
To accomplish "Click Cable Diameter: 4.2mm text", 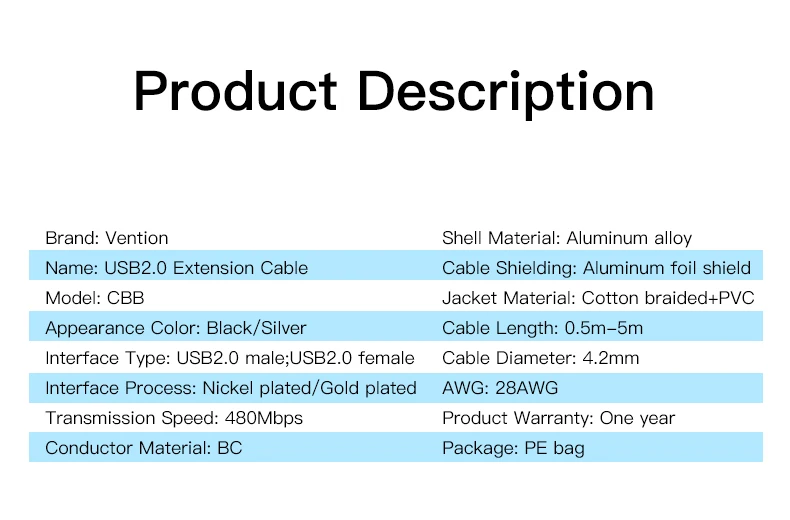I will click(541, 358).
